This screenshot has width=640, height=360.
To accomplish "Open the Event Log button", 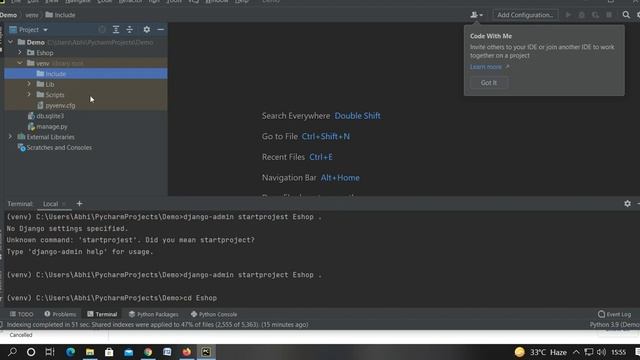I will [x=614, y=314].
